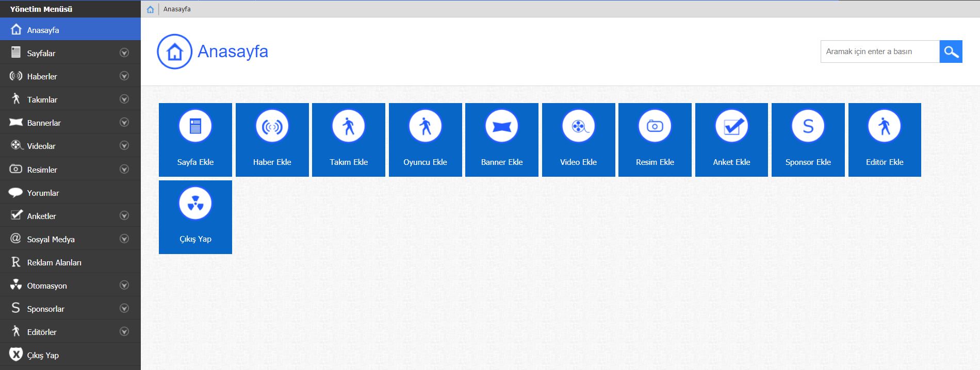Click the Video Ekle film reel tile

tap(579, 140)
